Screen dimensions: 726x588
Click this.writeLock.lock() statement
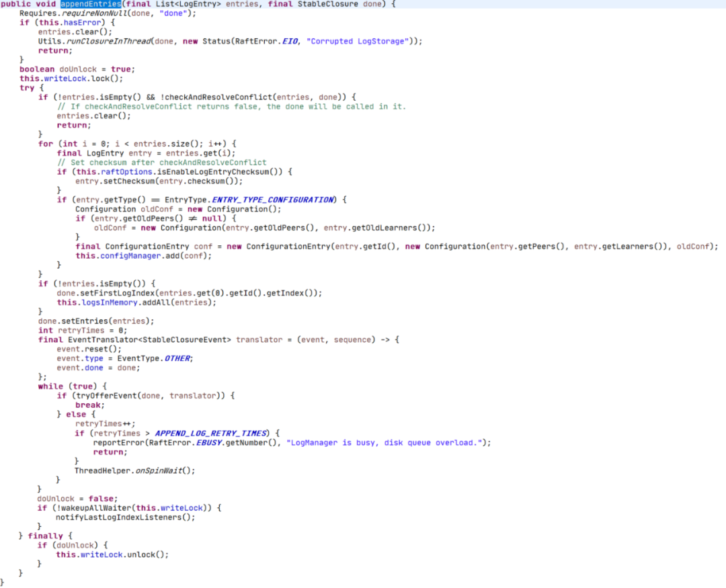click(71, 78)
